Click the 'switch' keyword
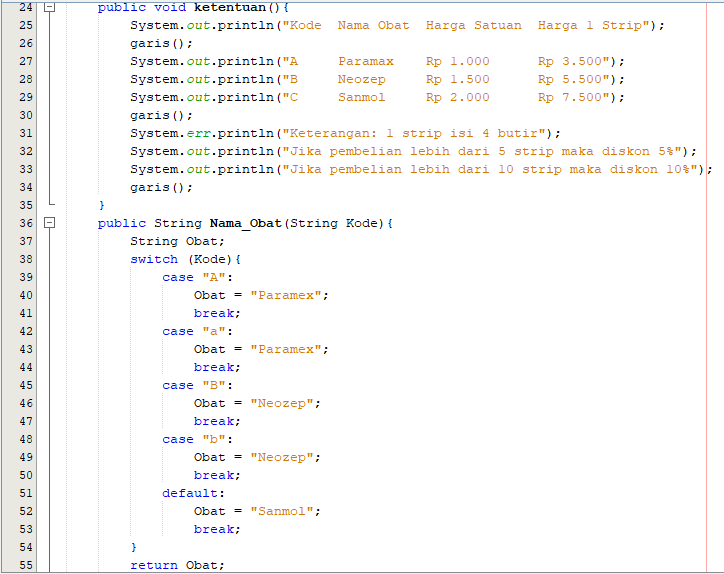Viewport: 724px width, 574px height. tap(154, 260)
